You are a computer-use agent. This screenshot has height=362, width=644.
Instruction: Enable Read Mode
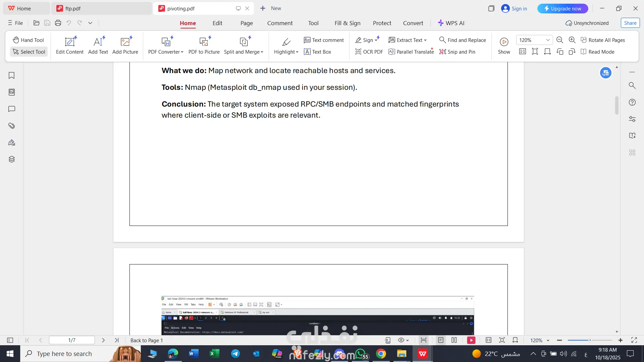[597, 52]
